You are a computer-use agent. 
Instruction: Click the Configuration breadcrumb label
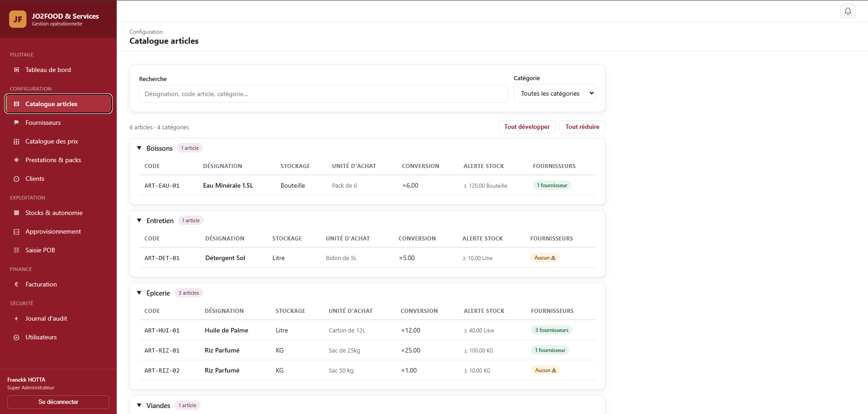tap(146, 32)
